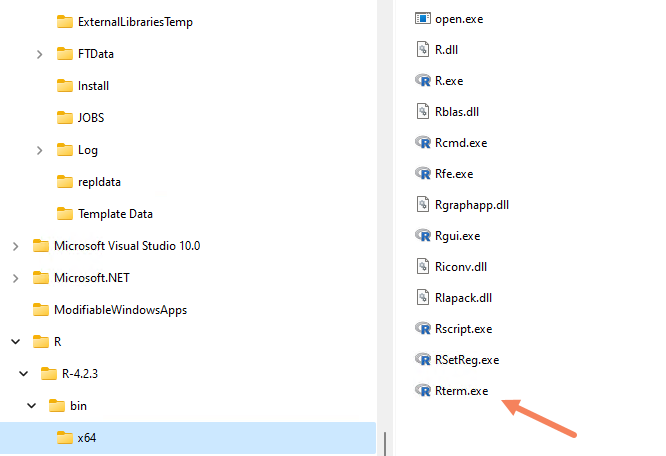Select the R.exe file name
Image resolution: width=666 pixels, height=456 pixels.
449,81
